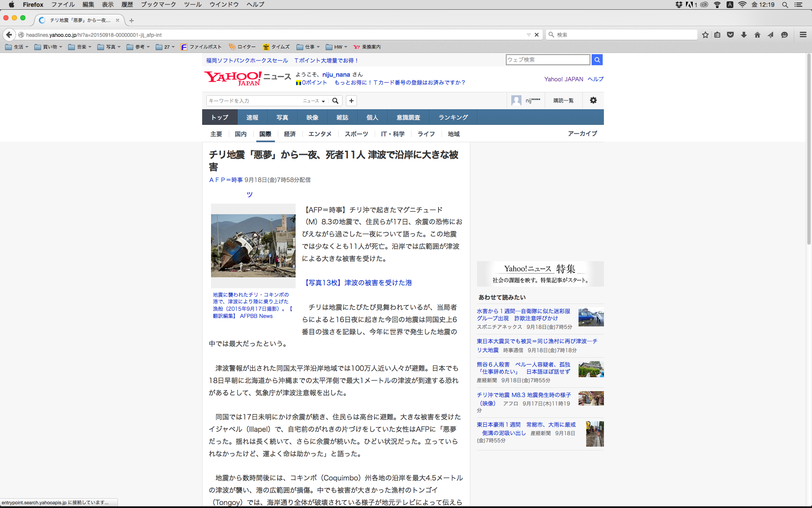
Task: Click the Firefox back arrow button
Action: coord(9,35)
